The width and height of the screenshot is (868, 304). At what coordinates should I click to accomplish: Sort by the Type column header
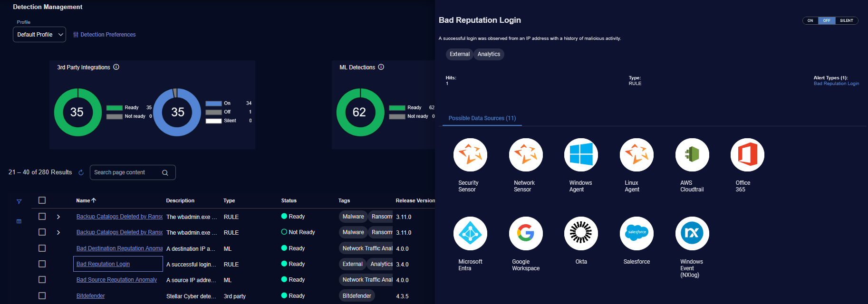229,200
